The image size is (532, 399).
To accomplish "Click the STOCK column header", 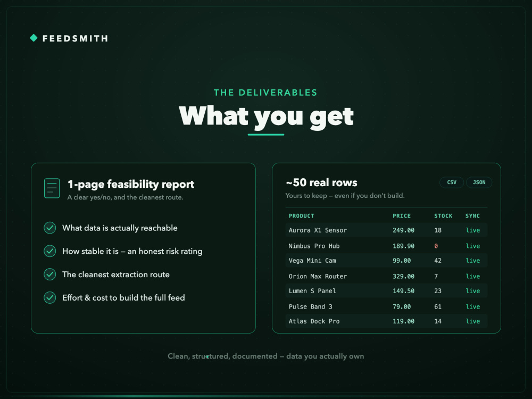I will point(443,216).
